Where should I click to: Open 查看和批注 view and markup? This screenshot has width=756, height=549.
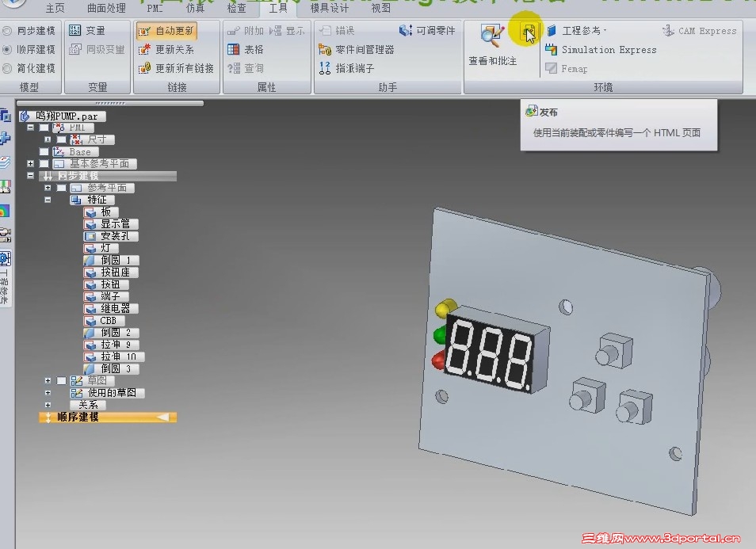[492, 46]
